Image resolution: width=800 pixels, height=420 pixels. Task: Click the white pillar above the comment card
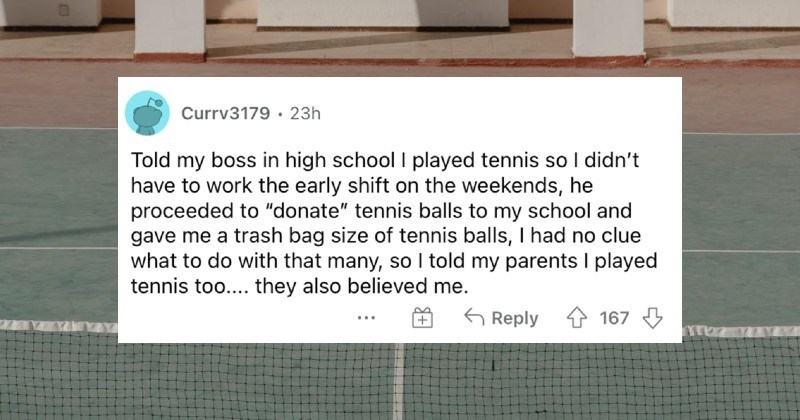pos(170,27)
